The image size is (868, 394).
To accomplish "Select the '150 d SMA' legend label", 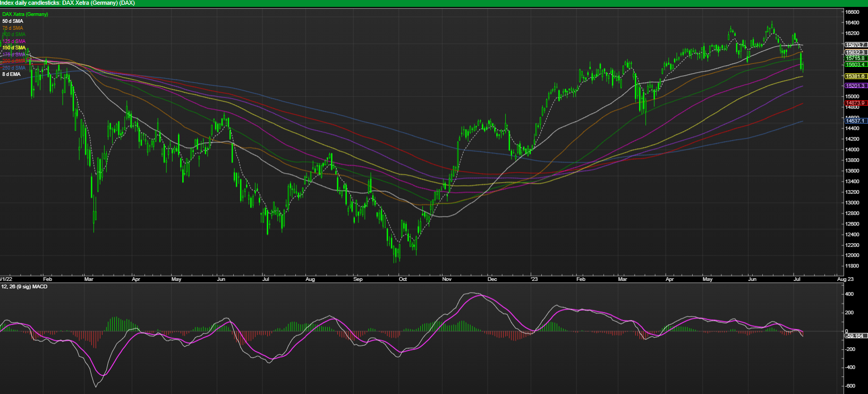I will [14, 48].
